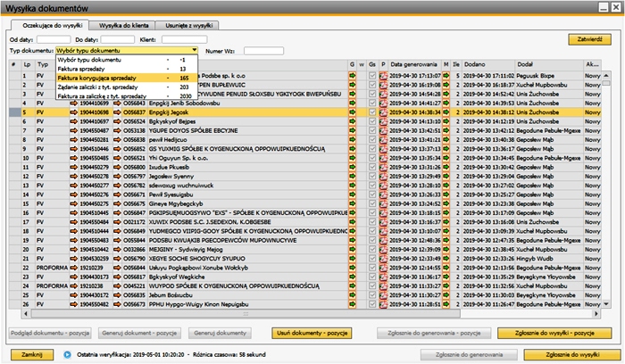
Task: Click table vertical scrollbar up arrow
Action: pyautogui.click(x=606, y=76)
